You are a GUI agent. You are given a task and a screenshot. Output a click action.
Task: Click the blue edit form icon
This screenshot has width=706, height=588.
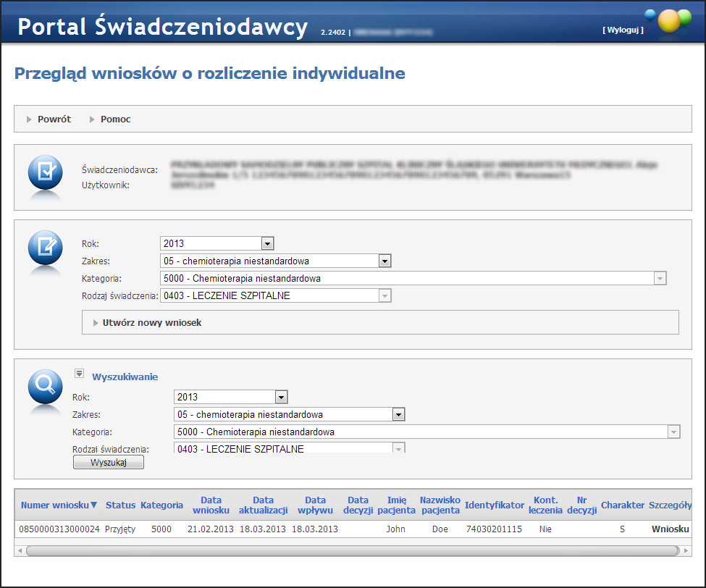tap(46, 249)
